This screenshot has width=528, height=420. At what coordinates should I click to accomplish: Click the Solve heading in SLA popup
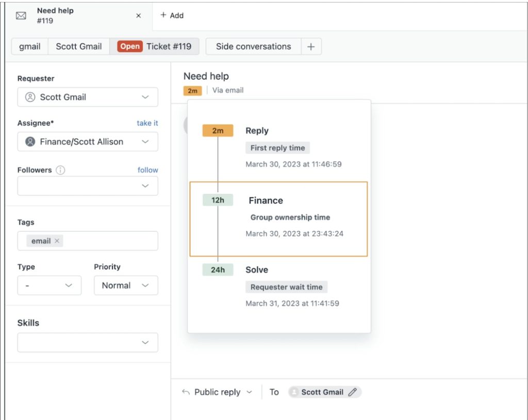point(257,270)
